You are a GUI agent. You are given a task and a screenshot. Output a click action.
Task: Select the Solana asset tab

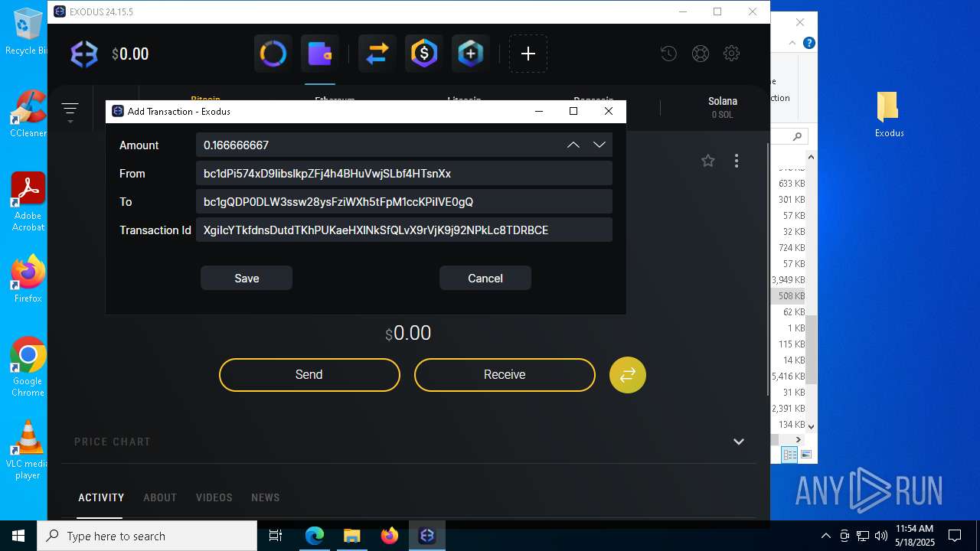[723, 107]
